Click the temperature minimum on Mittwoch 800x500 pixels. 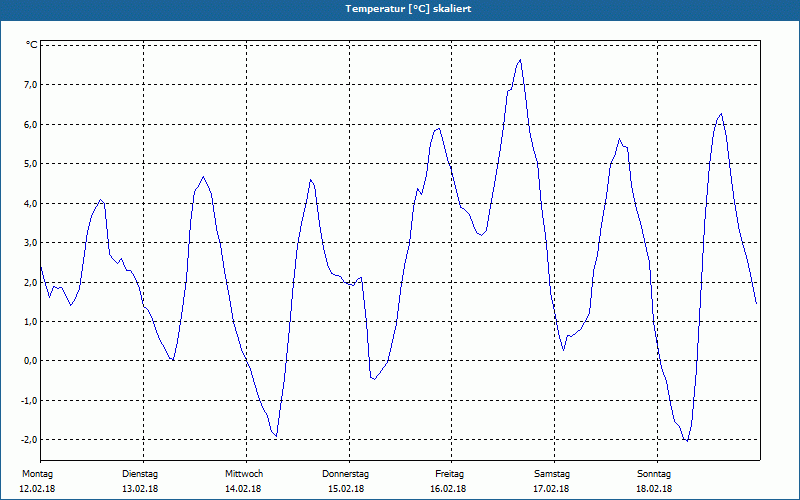[276, 436]
